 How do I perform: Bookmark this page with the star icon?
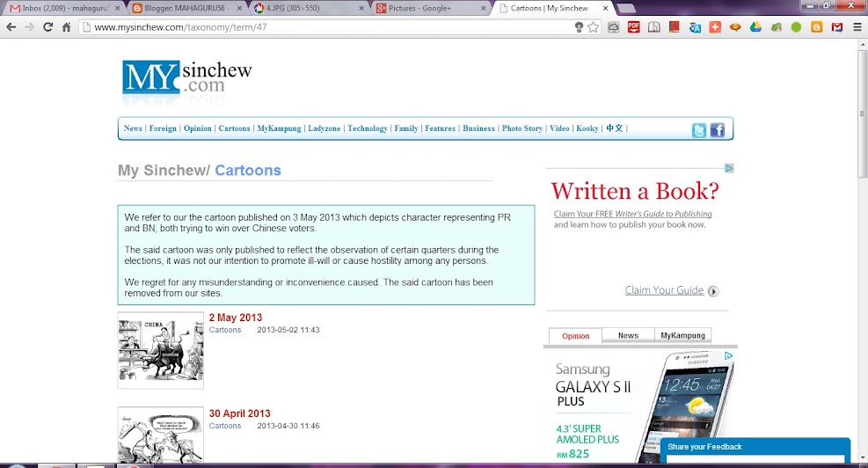tap(594, 27)
